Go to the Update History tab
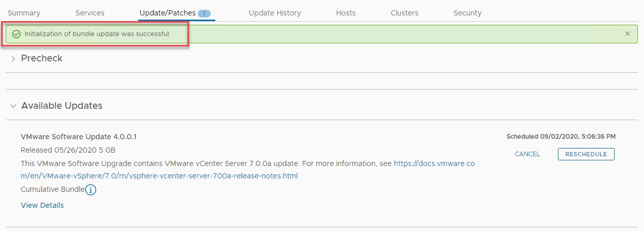644x231 pixels. coord(275,13)
